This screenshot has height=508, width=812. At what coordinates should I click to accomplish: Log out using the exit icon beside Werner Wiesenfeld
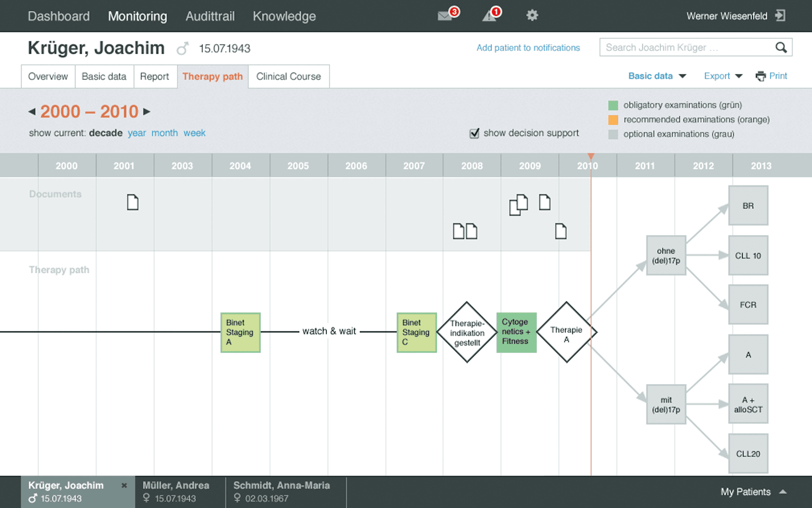[x=780, y=15]
